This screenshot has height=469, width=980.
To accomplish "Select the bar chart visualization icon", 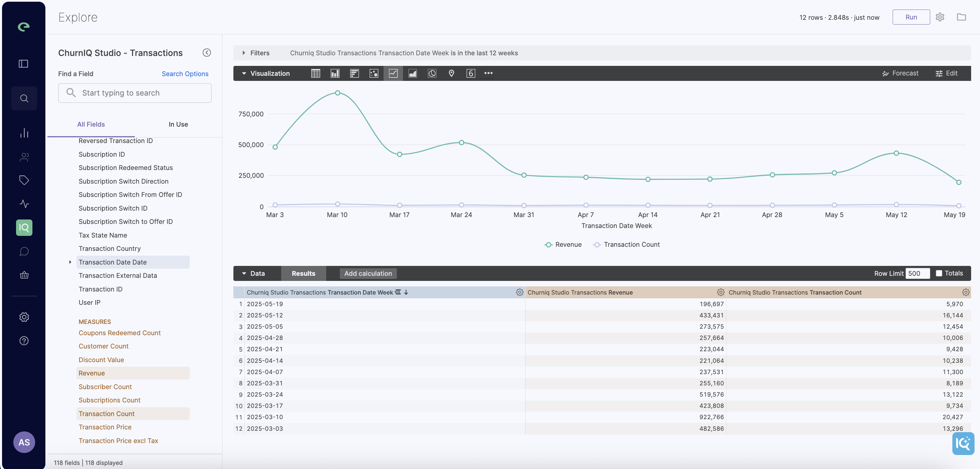I will click(354, 73).
